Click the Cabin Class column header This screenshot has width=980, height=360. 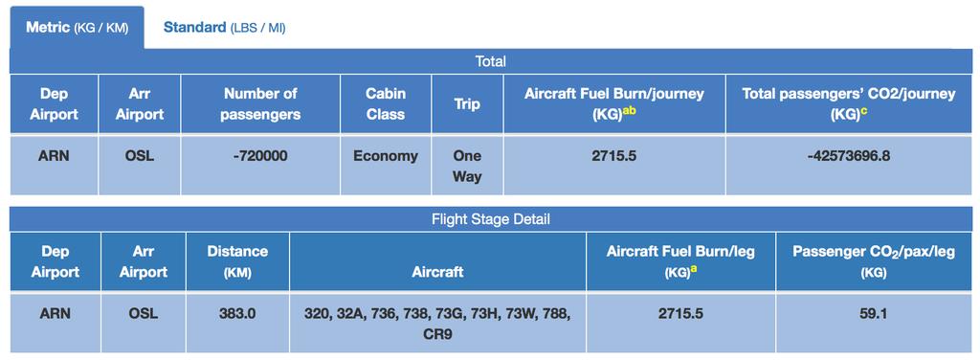(386, 103)
